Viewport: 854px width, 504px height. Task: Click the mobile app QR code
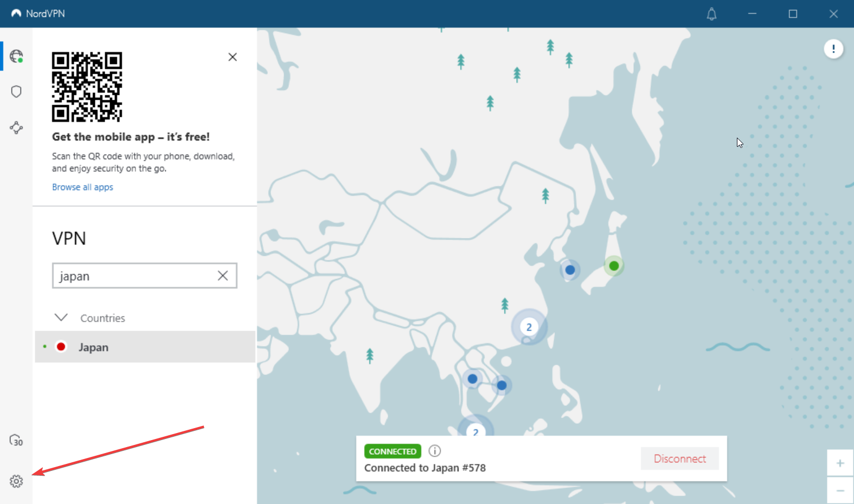coord(87,87)
